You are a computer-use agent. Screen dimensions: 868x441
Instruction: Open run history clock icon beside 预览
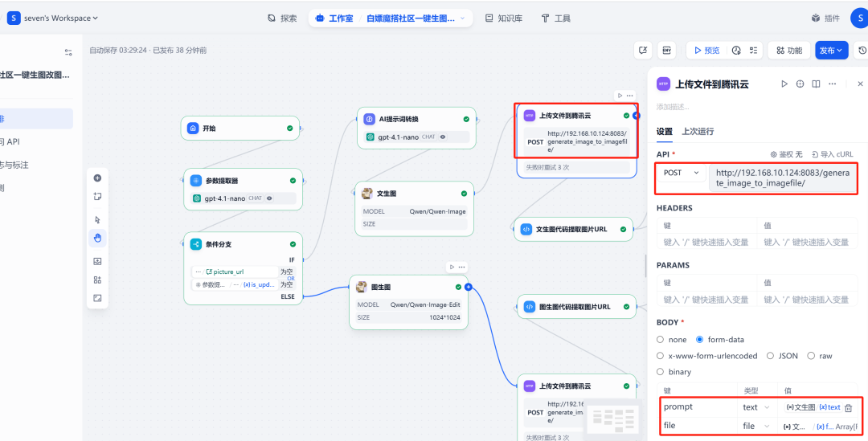point(736,51)
